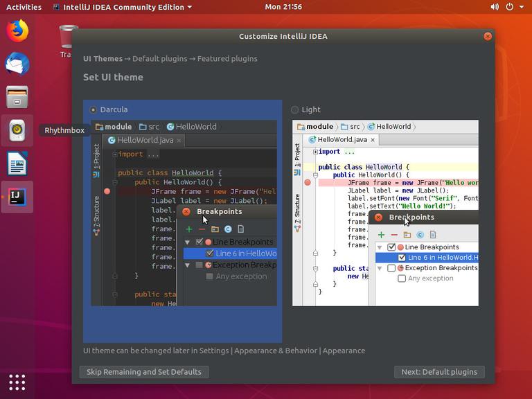
Task: Launch Thunderbird Mail from the dock
Action: (17, 64)
